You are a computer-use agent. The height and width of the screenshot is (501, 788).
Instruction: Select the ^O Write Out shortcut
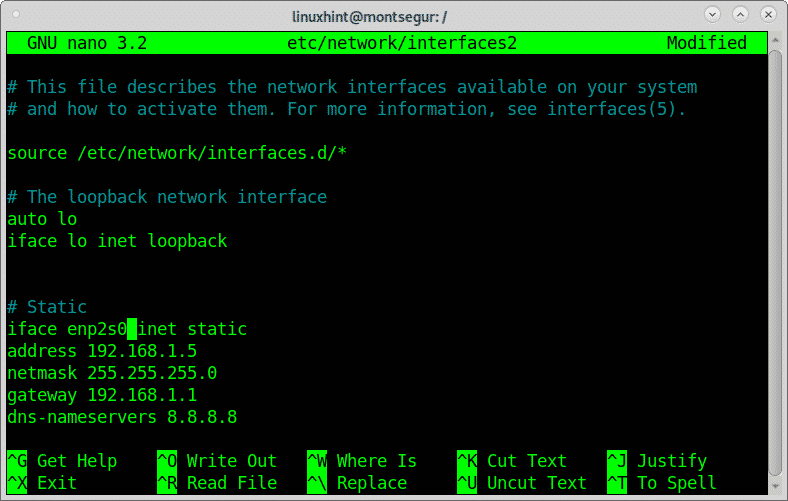(x=216, y=461)
